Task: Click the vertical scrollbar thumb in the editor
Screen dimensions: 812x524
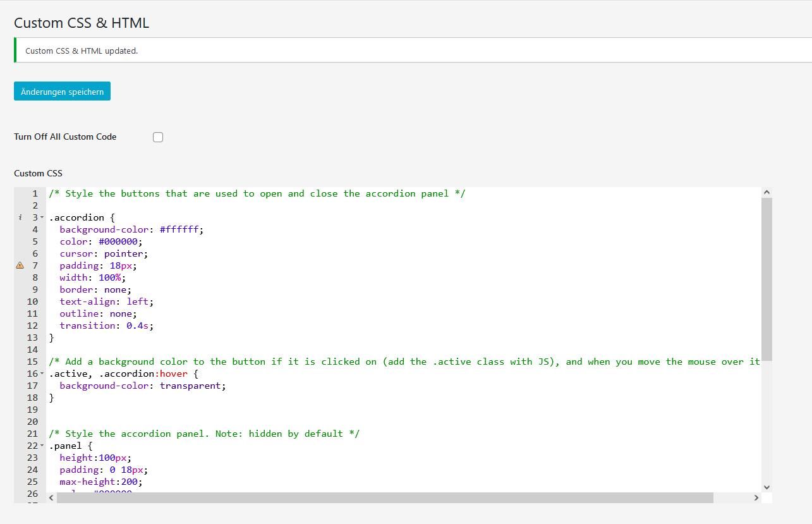Action: [x=767, y=278]
